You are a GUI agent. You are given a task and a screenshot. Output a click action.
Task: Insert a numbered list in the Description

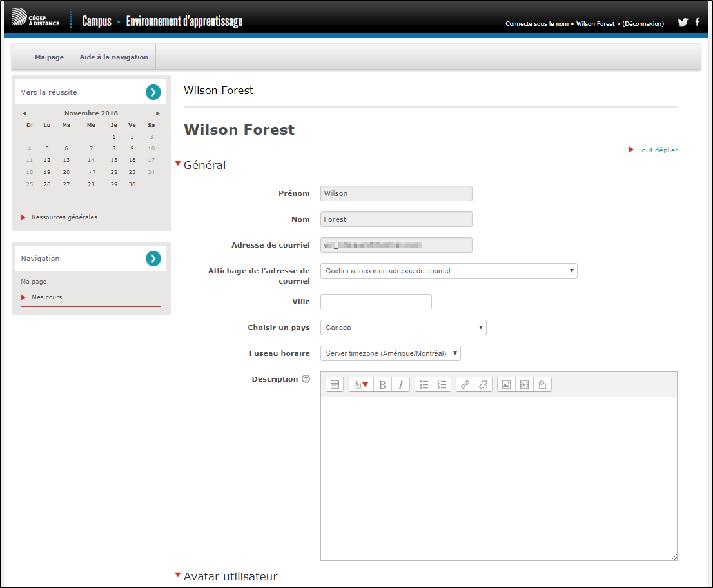tap(442, 385)
